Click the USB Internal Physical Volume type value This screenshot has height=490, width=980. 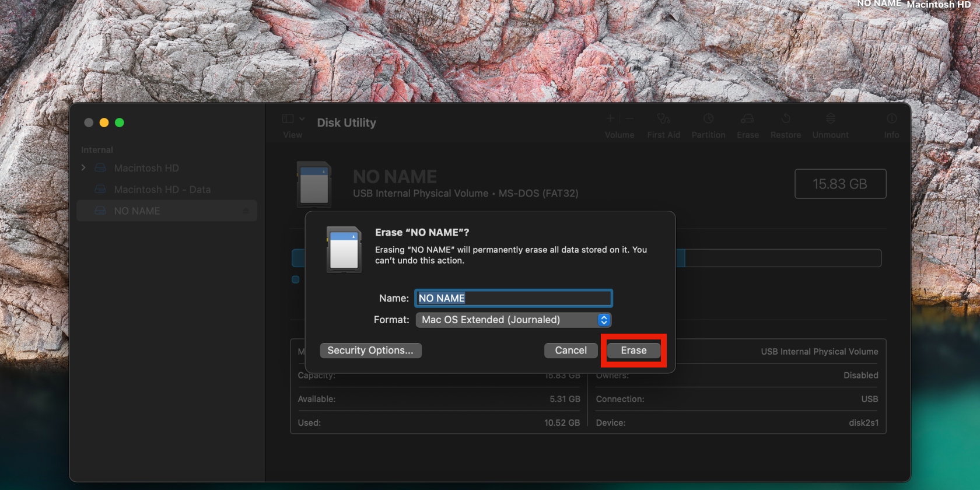[x=819, y=351]
